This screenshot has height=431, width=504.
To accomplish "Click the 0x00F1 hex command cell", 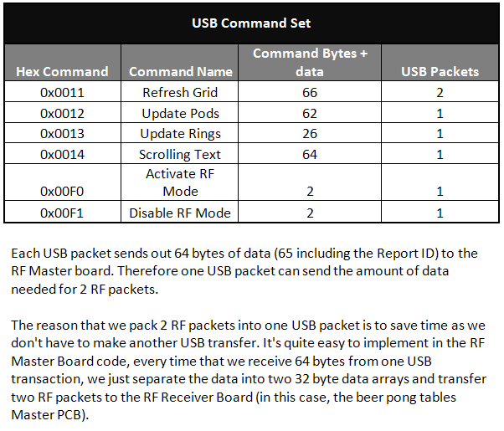I will 63,213.
